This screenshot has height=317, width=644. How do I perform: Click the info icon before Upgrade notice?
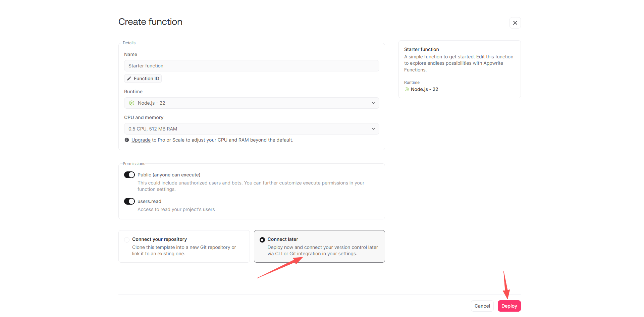[x=127, y=140]
